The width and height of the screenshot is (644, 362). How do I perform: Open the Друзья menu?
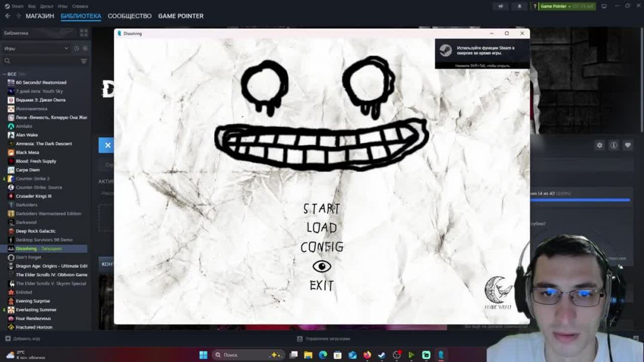coord(47,6)
